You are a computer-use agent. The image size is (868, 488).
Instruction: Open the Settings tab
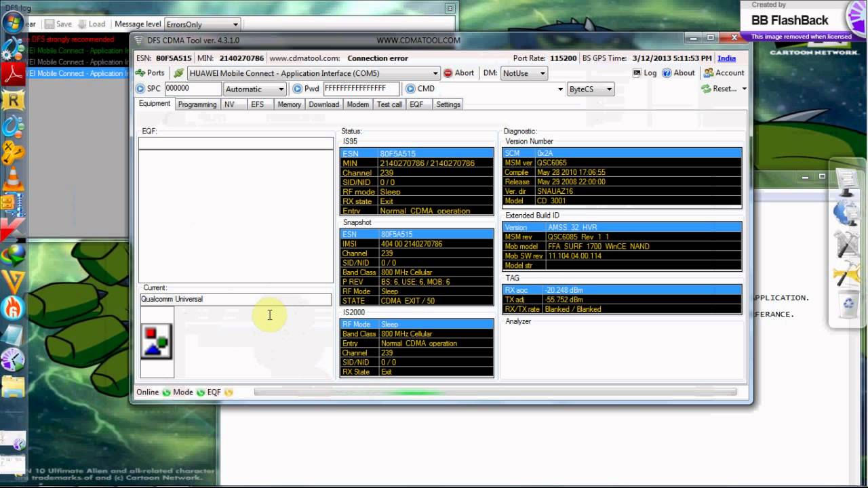(x=448, y=104)
